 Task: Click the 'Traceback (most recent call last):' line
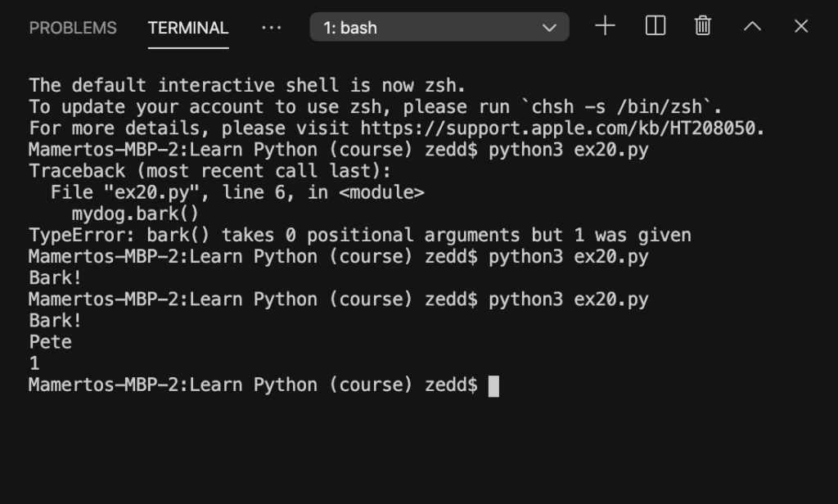click(x=210, y=171)
